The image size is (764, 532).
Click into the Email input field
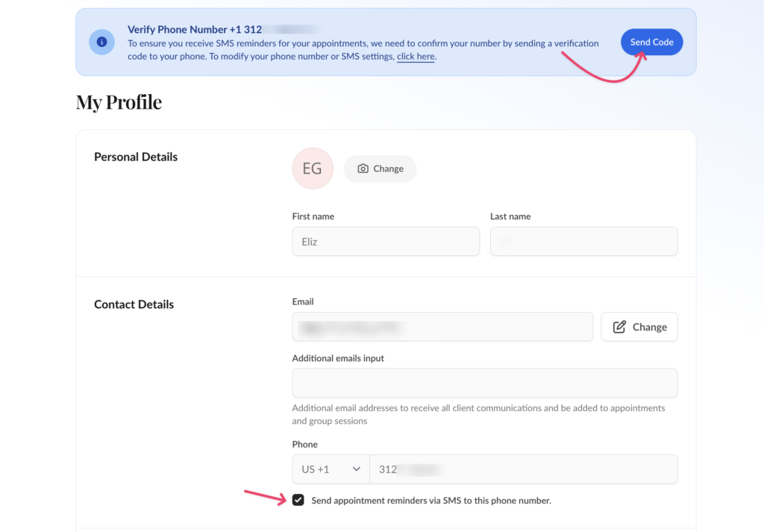click(x=442, y=327)
